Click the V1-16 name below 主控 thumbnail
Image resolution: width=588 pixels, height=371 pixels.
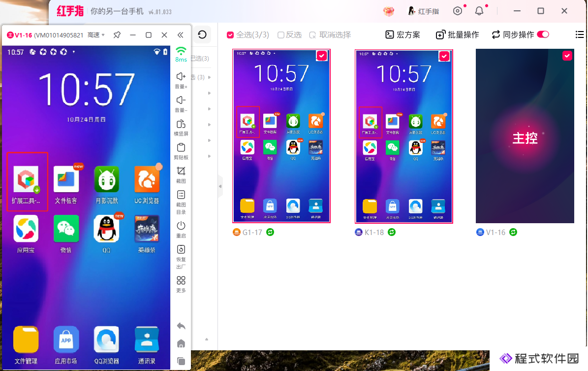pos(496,233)
